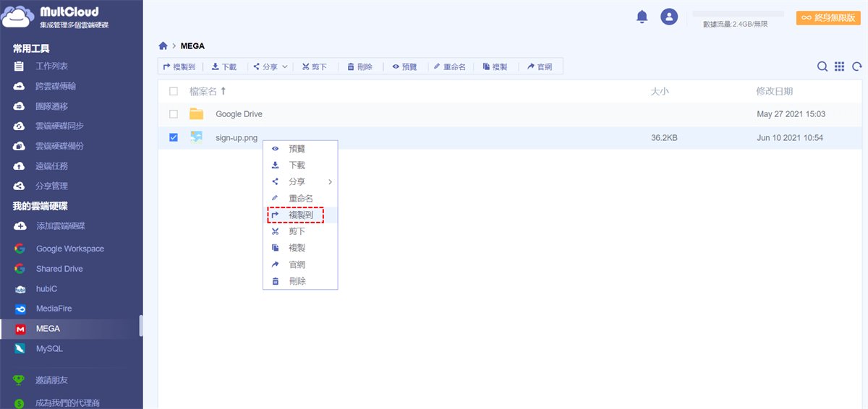The image size is (868, 409).
Task: Open 跨雲碟傳輸 in the sidebar
Action: (x=56, y=86)
